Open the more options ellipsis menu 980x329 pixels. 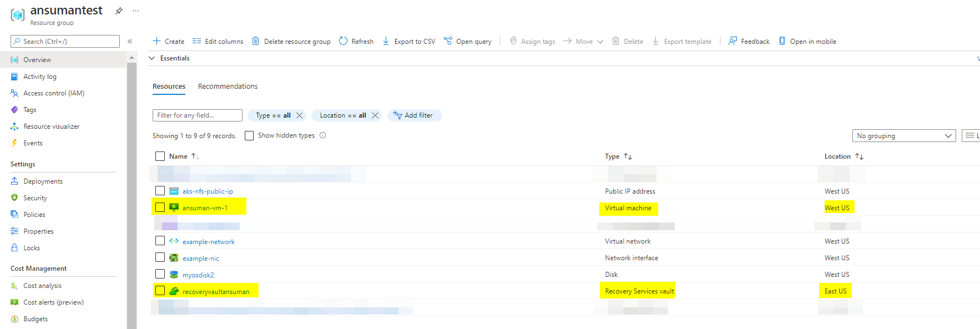[x=136, y=11]
